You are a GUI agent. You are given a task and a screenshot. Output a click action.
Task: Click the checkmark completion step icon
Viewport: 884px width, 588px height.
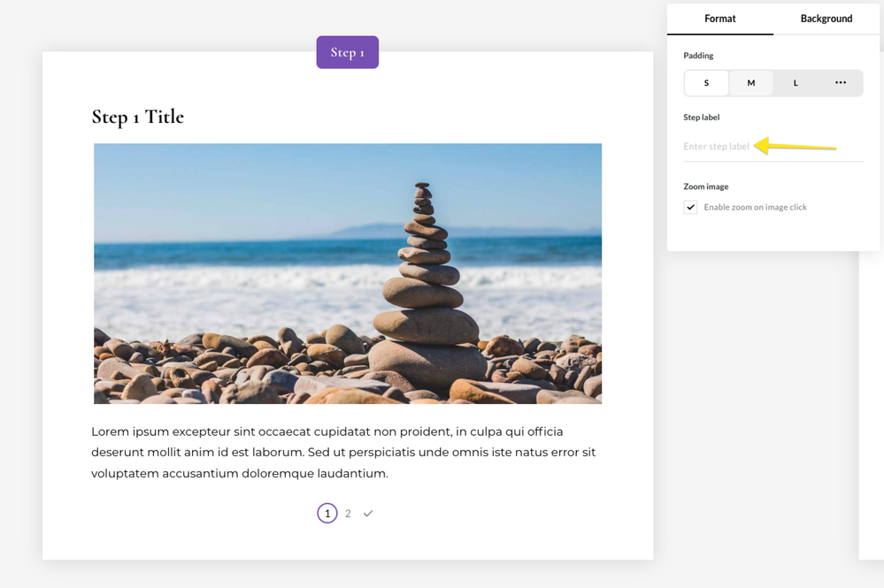368,514
